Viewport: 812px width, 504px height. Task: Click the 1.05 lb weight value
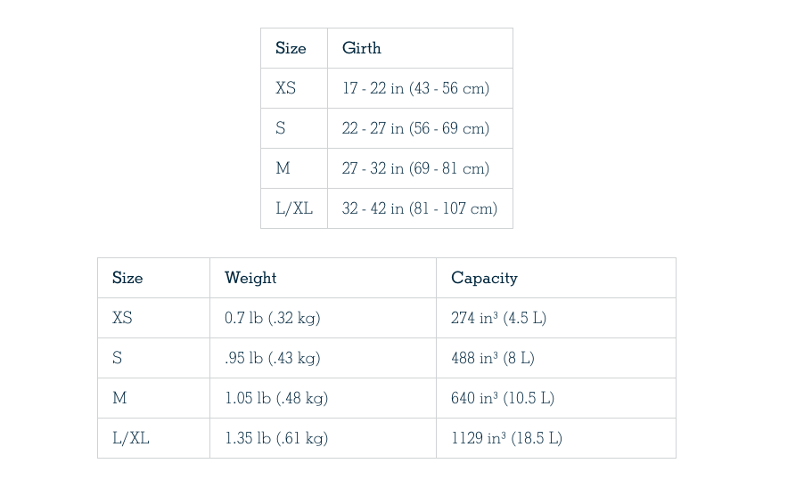click(276, 398)
